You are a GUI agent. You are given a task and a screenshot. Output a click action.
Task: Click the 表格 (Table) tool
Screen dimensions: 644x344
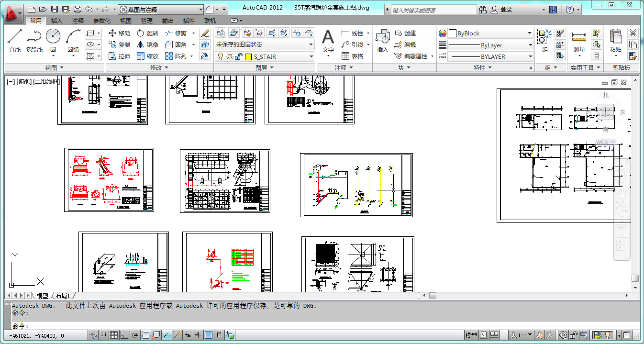click(352, 56)
